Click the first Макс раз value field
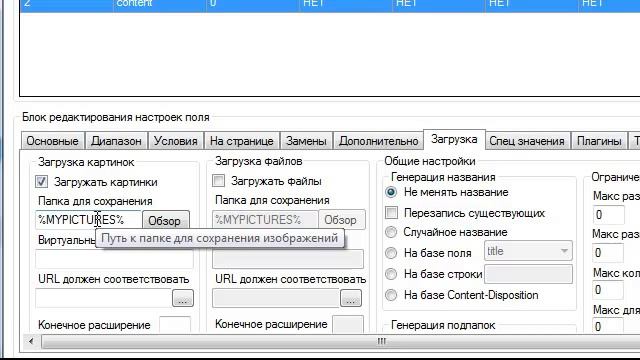This screenshot has height=360, width=640. click(608, 215)
